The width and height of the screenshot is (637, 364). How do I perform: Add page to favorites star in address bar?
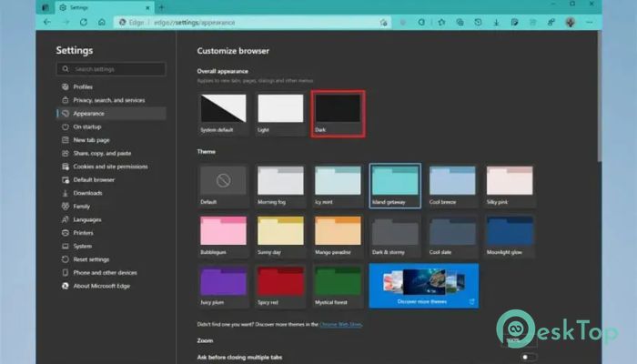pyautogui.click(x=383, y=23)
